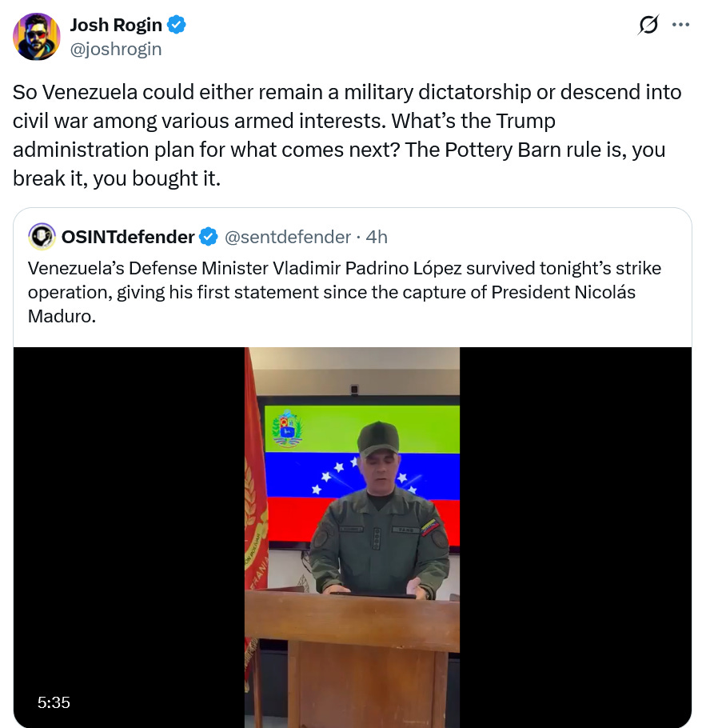Play the Padrino López statement video

(353, 537)
